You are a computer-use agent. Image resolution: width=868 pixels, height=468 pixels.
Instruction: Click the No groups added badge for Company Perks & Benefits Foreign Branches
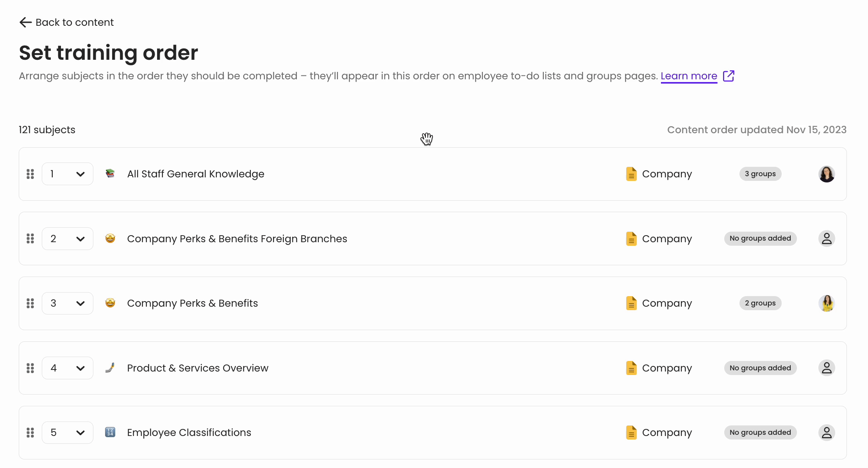(x=760, y=239)
